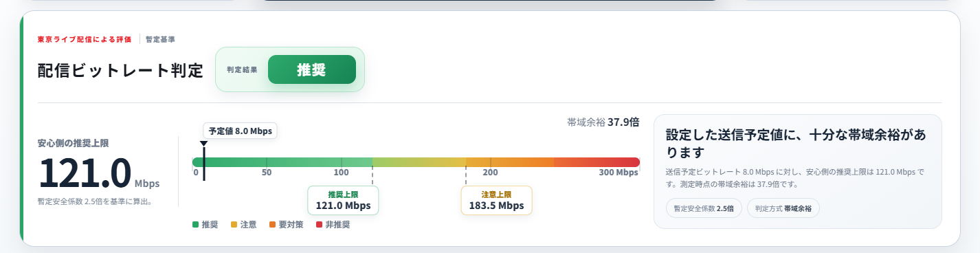This screenshot has height=253, width=980.
Task: Click the black triangle pointer on the bar
Action: (x=203, y=144)
